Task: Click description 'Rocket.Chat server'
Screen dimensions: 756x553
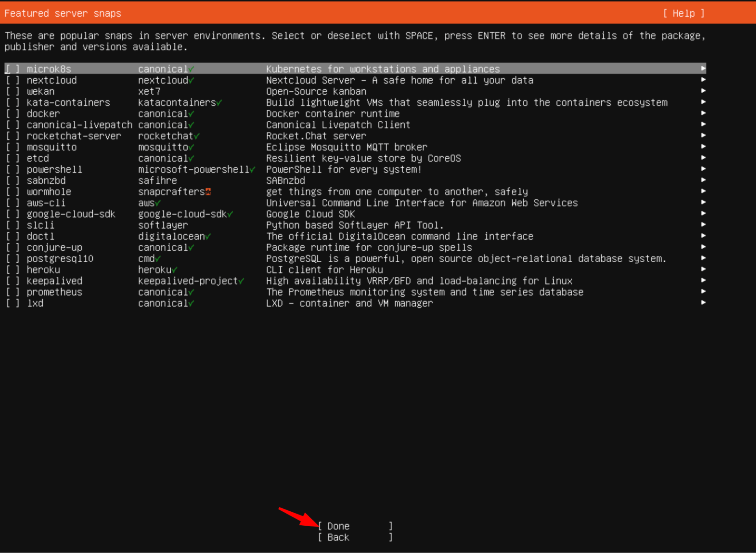Action: (x=316, y=136)
